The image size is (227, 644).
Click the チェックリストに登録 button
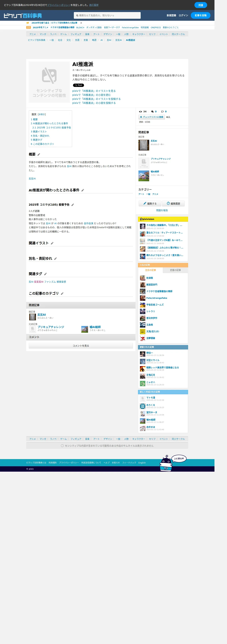tap(152, 117)
